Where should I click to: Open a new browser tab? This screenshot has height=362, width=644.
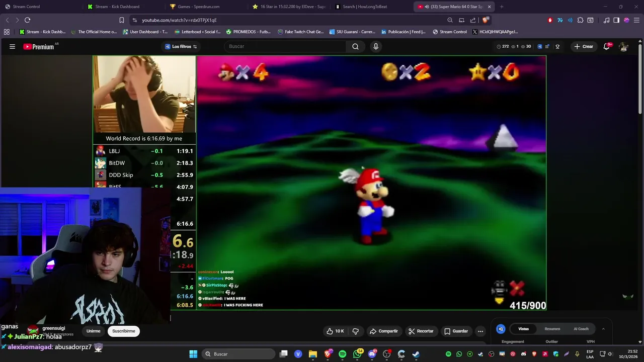(x=502, y=7)
